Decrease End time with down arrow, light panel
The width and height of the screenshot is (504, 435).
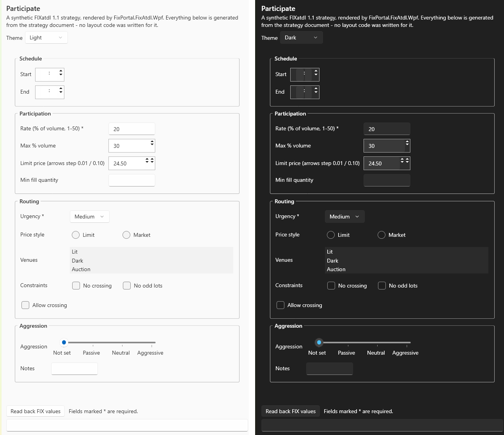pyautogui.click(x=61, y=92)
